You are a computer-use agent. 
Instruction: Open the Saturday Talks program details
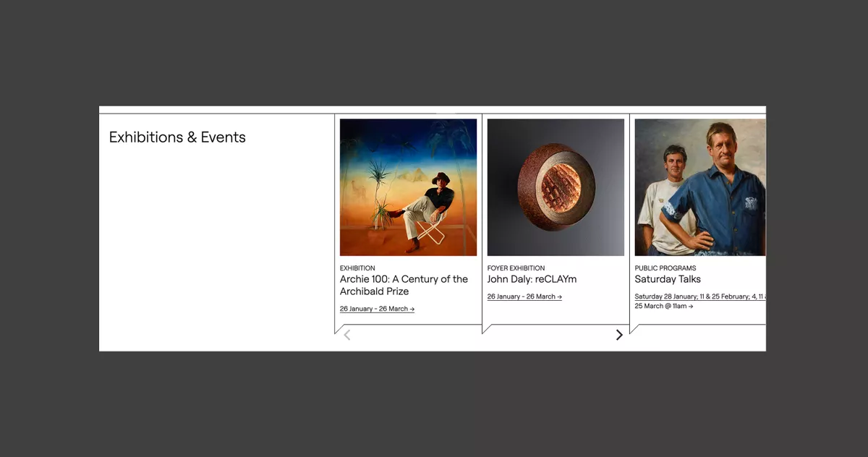click(x=667, y=278)
